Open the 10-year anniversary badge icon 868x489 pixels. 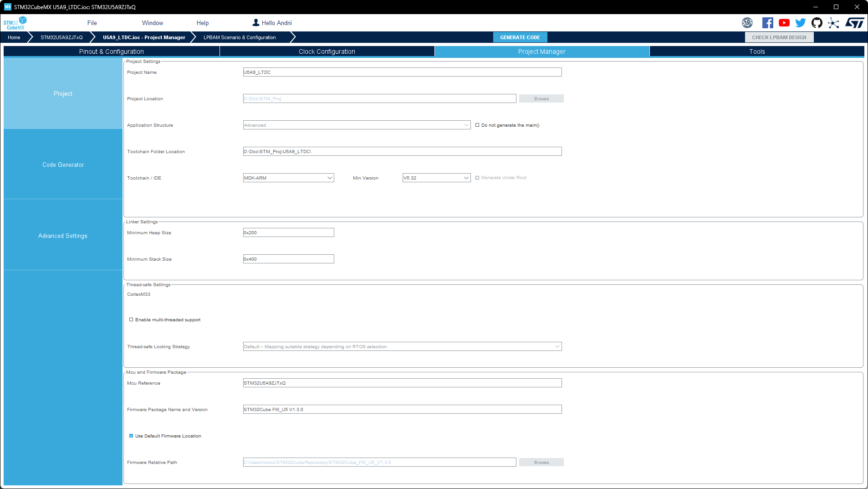click(x=747, y=23)
